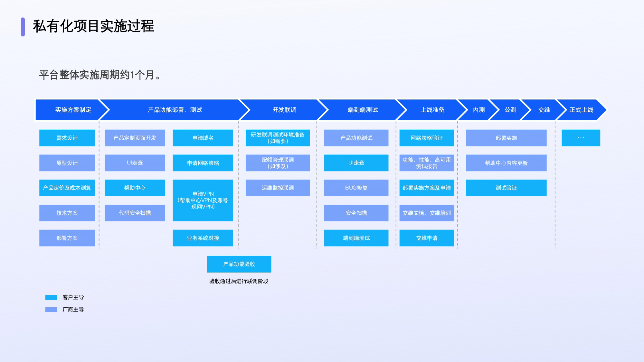Click the 部署实施方案及申请 box
The image size is (644, 362).
point(427,188)
